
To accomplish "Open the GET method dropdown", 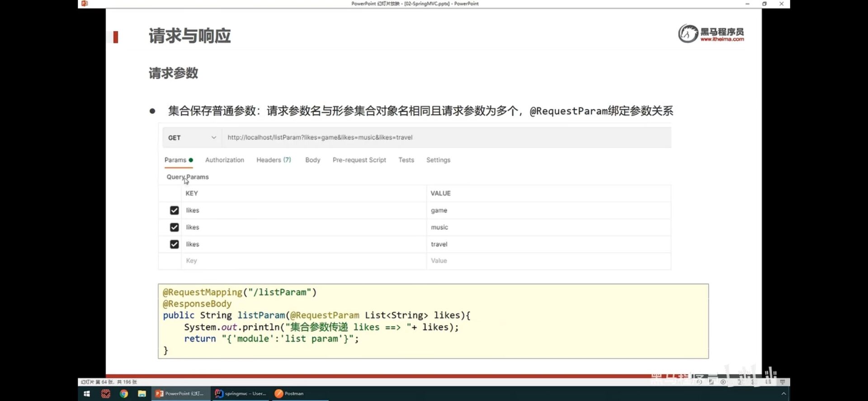I will (x=192, y=138).
